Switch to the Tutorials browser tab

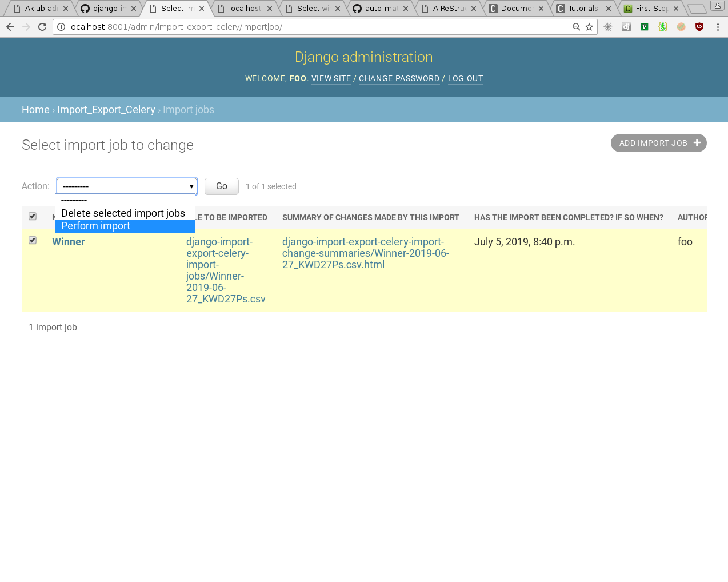coord(583,8)
